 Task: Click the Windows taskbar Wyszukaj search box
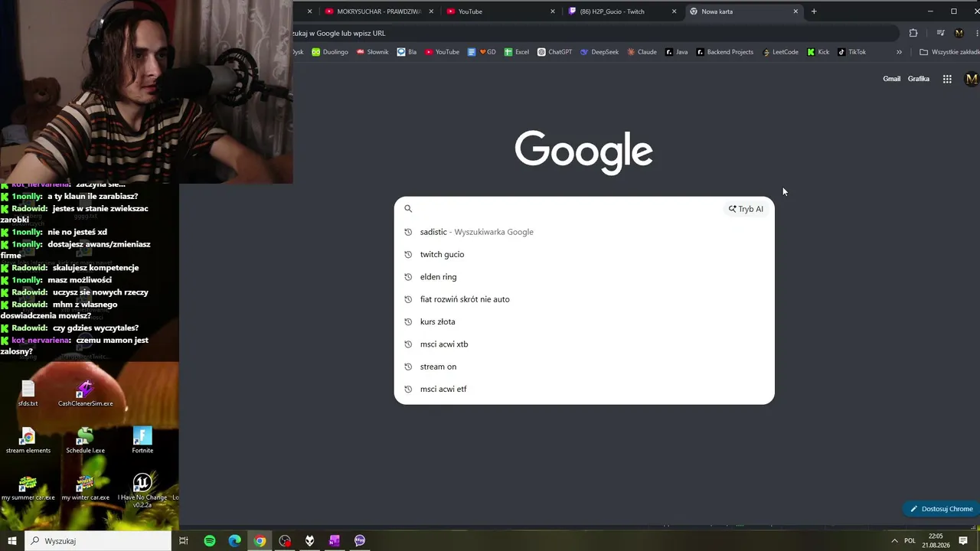98,541
